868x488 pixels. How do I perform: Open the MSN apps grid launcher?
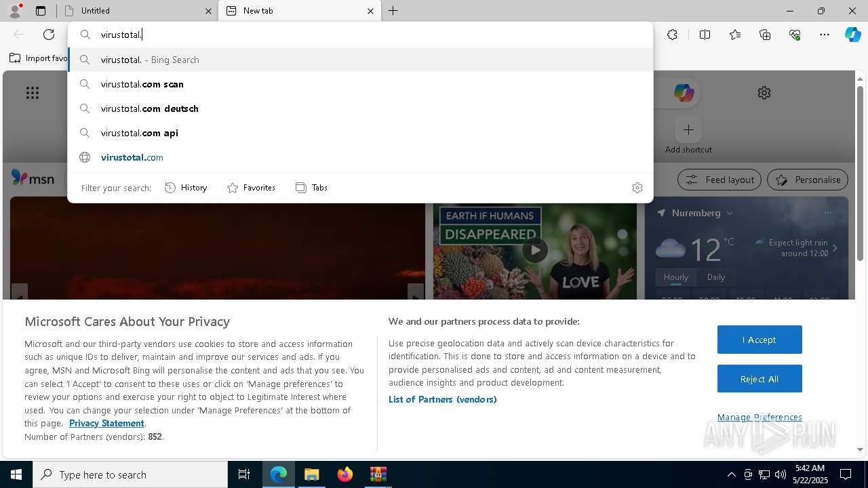point(33,93)
